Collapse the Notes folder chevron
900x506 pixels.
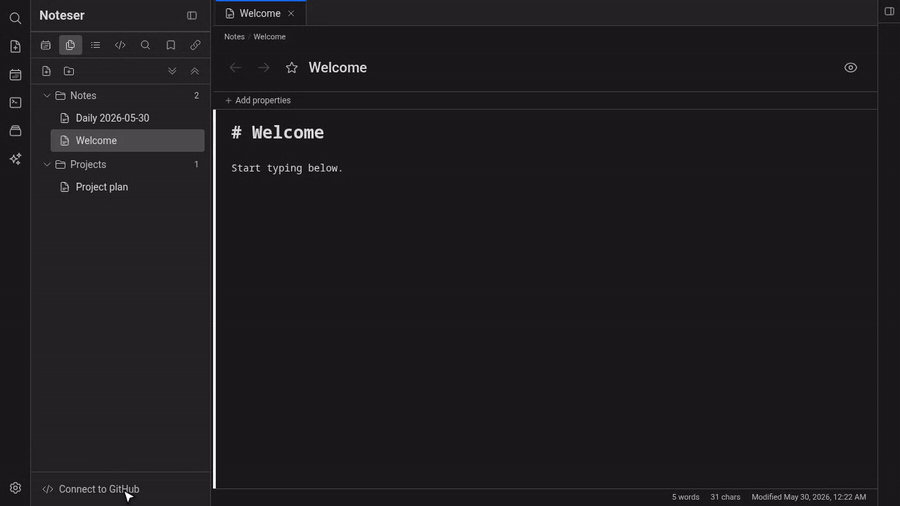(x=47, y=96)
